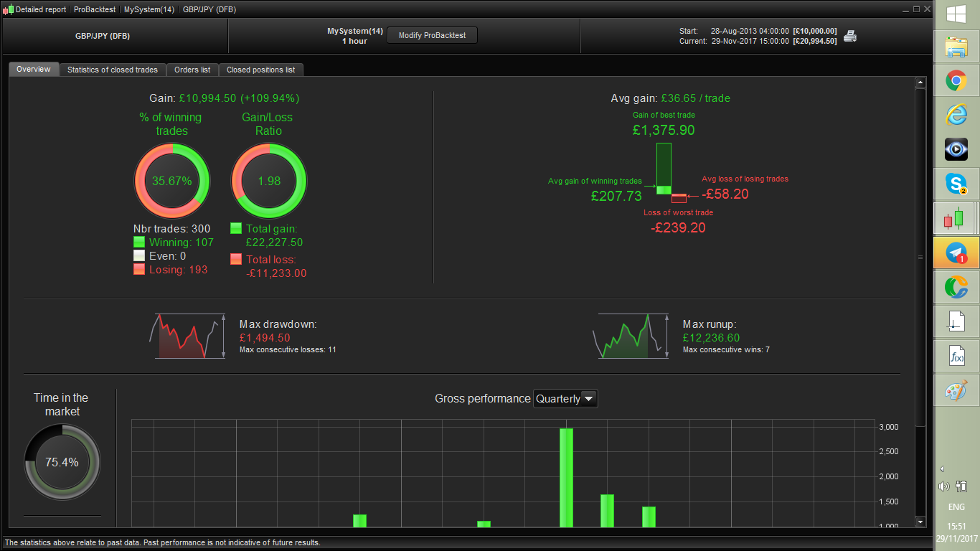Click the red Total loss swatch
This screenshot has height=551, width=980.
236,259
